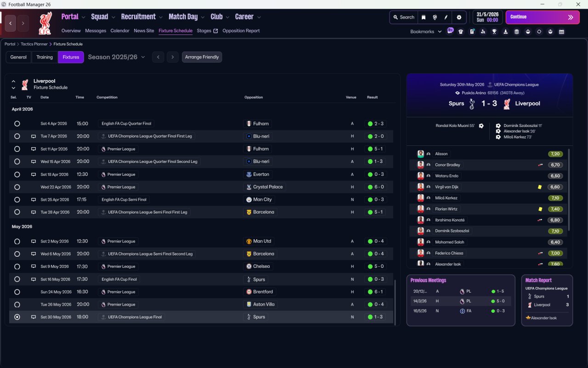Open the settings gear icon
Image resolution: width=588 pixels, height=368 pixels.
(458, 17)
